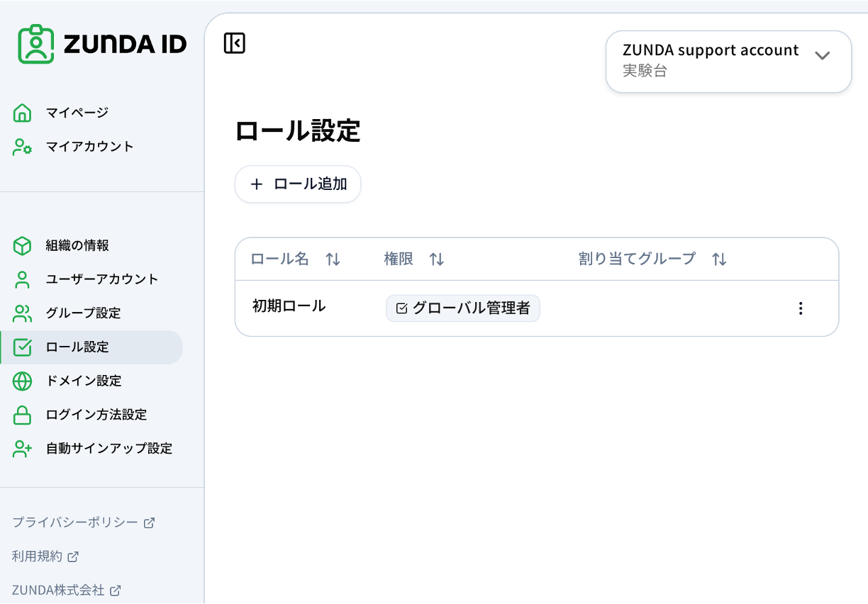
Task: Click the 自動サインアップ設定 user-plus icon
Action: point(21,448)
